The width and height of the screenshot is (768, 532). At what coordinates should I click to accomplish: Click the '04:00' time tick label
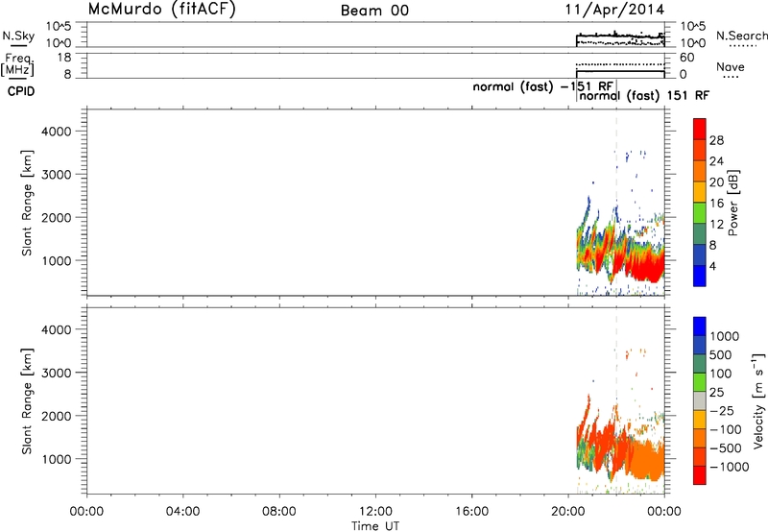[182, 512]
